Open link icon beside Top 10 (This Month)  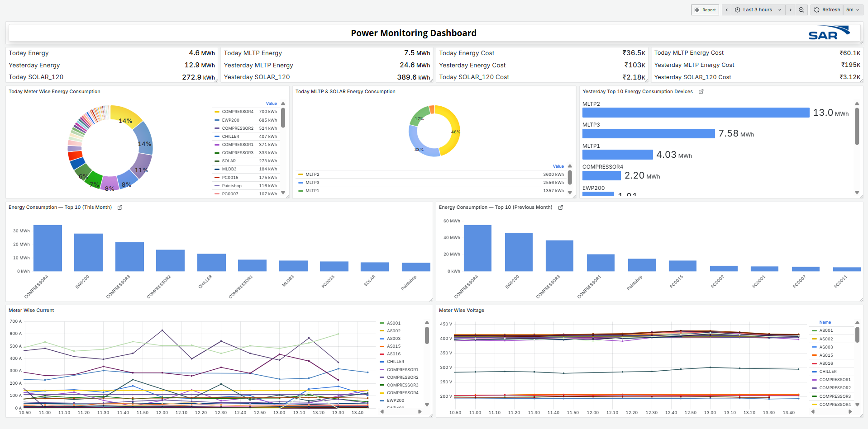click(x=120, y=207)
